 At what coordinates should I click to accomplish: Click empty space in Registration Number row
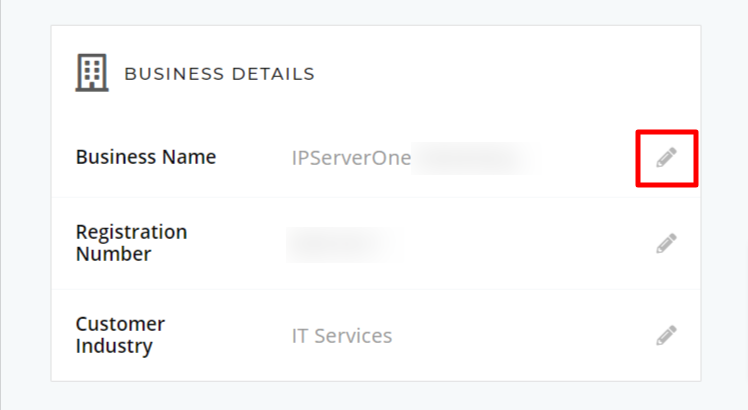(x=525, y=243)
